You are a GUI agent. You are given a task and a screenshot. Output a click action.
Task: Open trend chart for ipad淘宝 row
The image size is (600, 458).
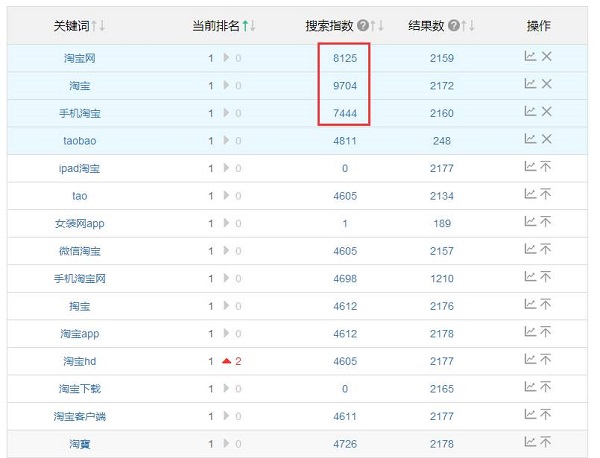click(x=530, y=166)
